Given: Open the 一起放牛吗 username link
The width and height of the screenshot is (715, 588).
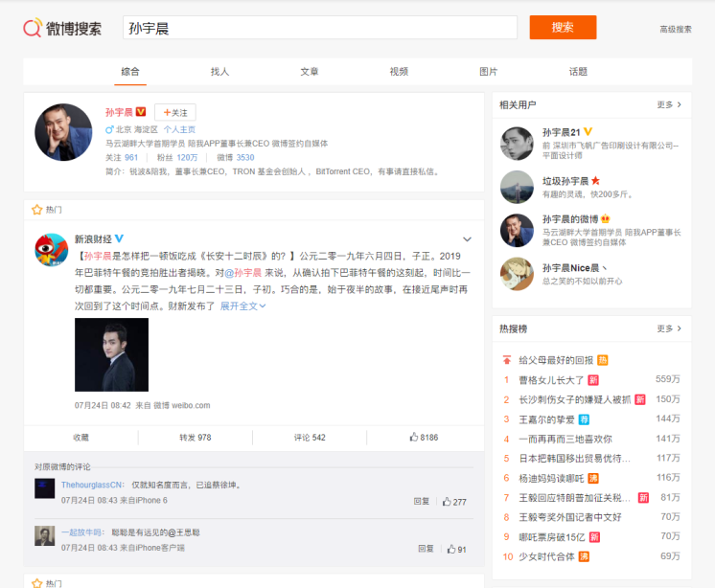Looking at the screenshot, I should coord(81,532).
